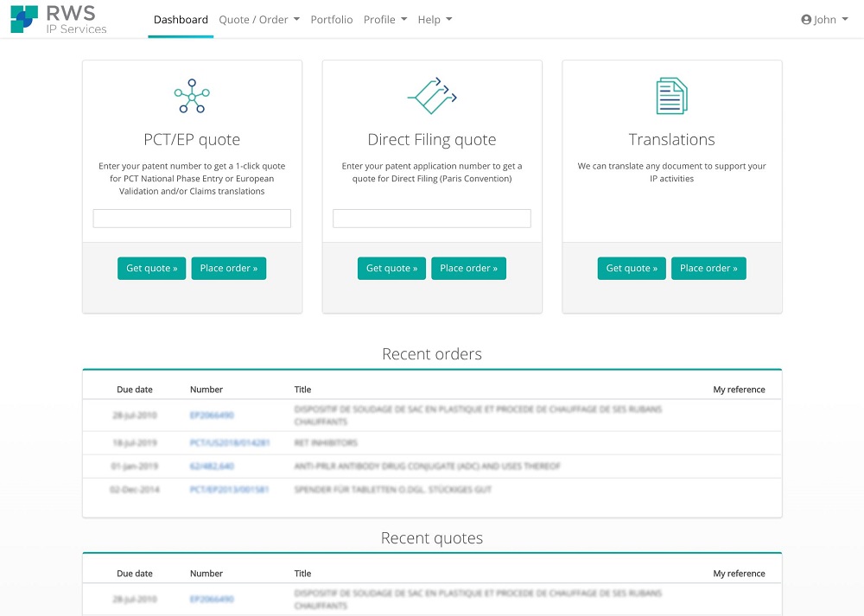Go to the Portfolio page
The width and height of the screenshot is (864, 616).
[332, 20]
